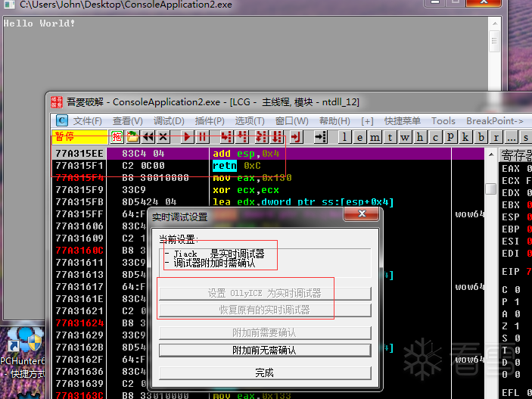Close the debugged program with X icon
The height and width of the screenshot is (399, 532).
[163, 137]
